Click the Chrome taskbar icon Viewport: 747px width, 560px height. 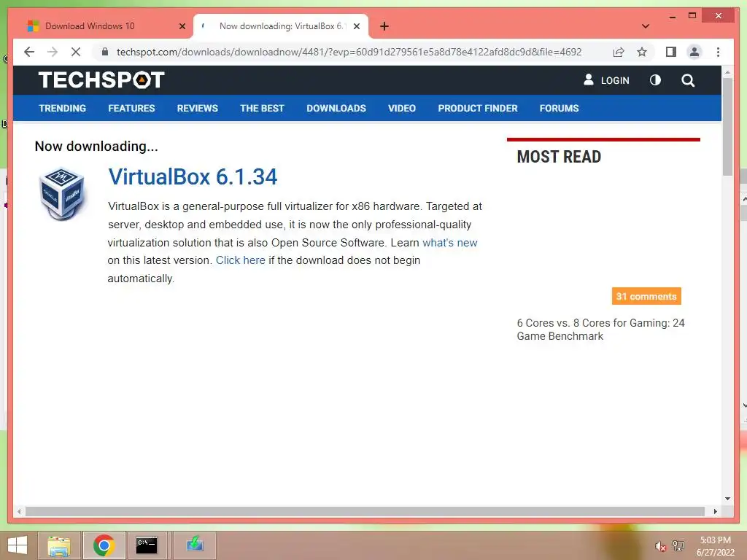click(104, 545)
